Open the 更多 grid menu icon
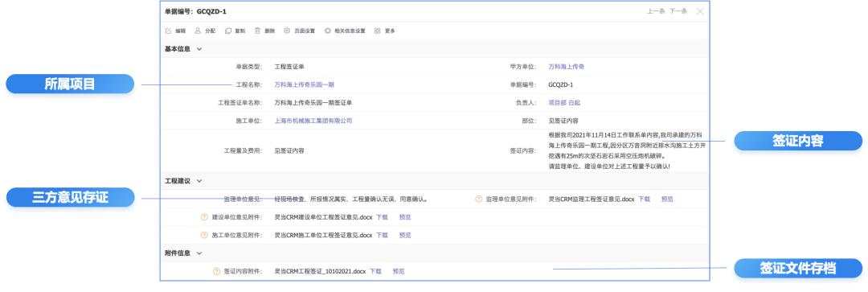868x292 pixels. coord(377,31)
